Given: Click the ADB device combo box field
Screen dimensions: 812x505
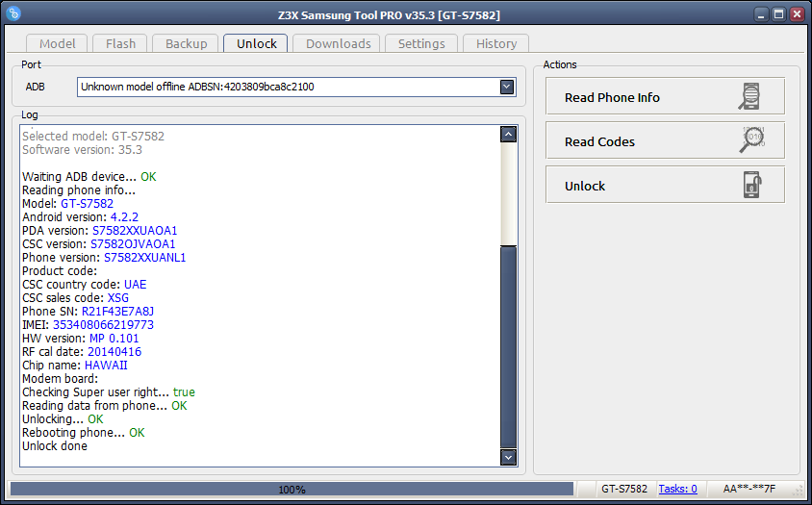Looking at the screenshot, I should (x=296, y=87).
